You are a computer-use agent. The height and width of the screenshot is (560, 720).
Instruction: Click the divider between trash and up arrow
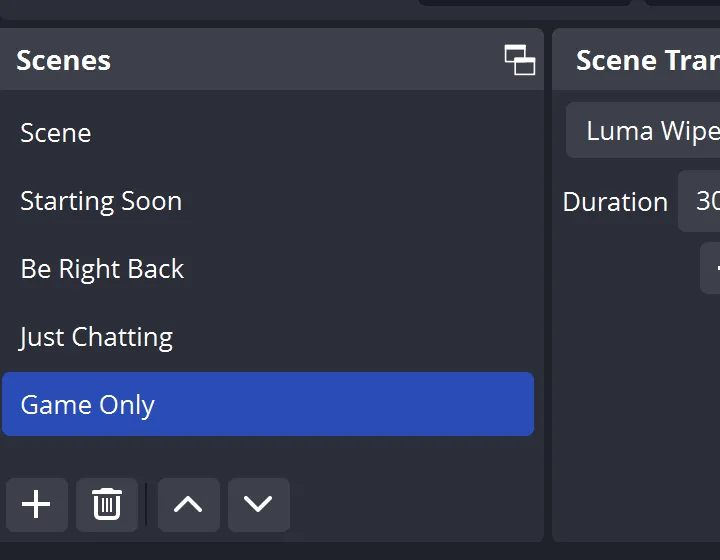tap(147, 504)
